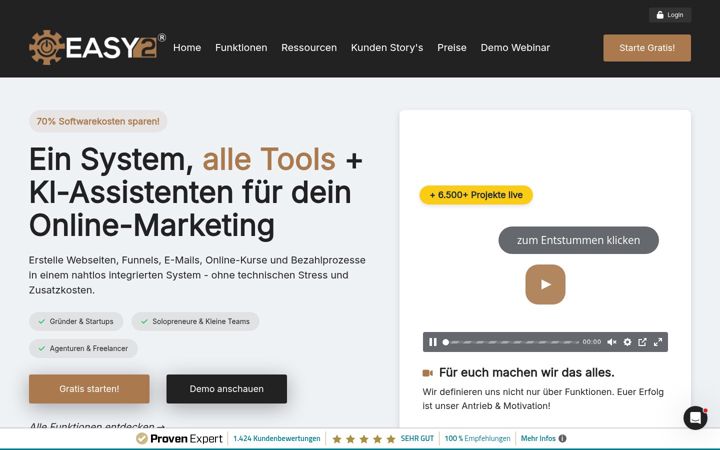
Task: Click the 70% Softwarekosten sparen! badge
Action: (98, 121)
